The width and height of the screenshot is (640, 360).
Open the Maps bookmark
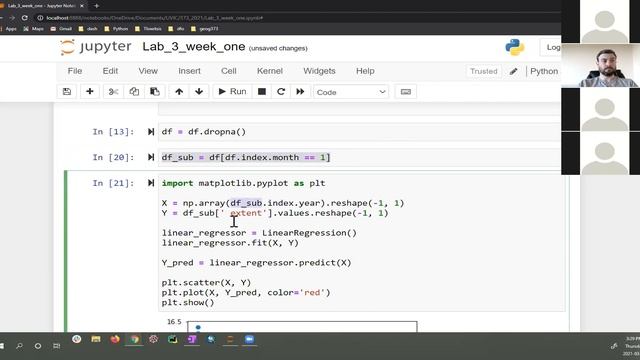(x=33, y=29)
